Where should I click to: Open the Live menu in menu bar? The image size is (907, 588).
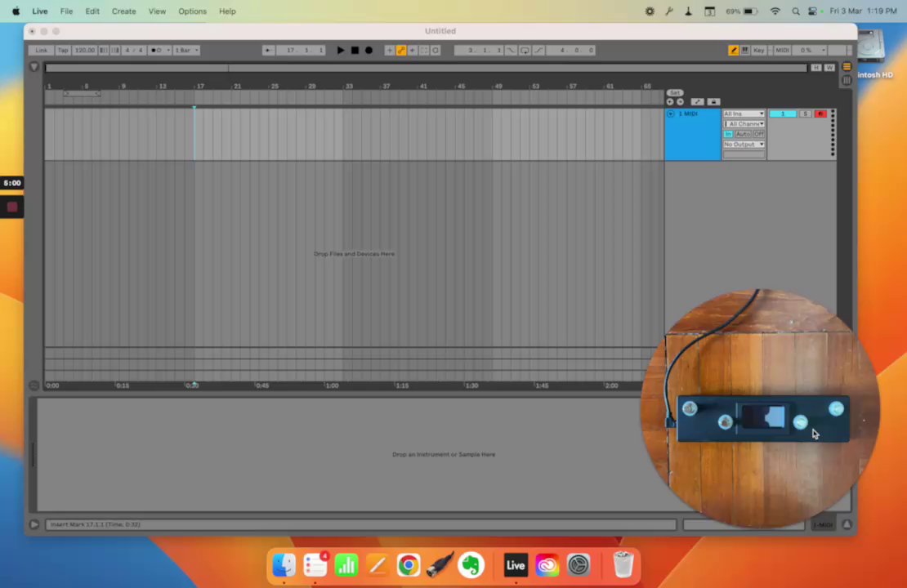[40, 11]
